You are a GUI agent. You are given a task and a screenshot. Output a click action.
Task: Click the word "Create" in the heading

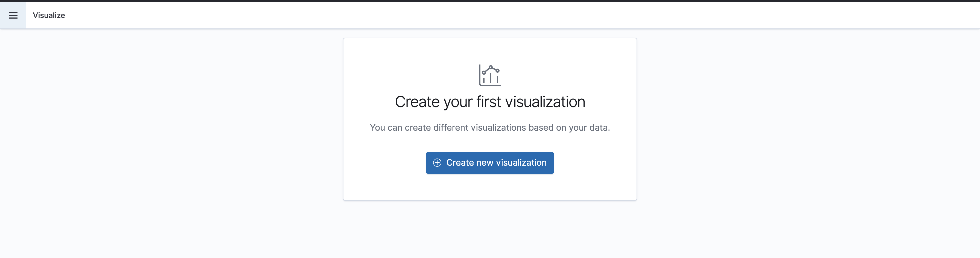click(417, 102)
